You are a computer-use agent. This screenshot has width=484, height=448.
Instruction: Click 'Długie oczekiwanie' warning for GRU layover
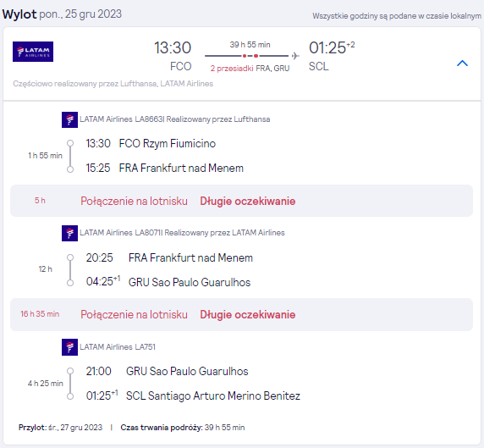click(x=248, y=314)
